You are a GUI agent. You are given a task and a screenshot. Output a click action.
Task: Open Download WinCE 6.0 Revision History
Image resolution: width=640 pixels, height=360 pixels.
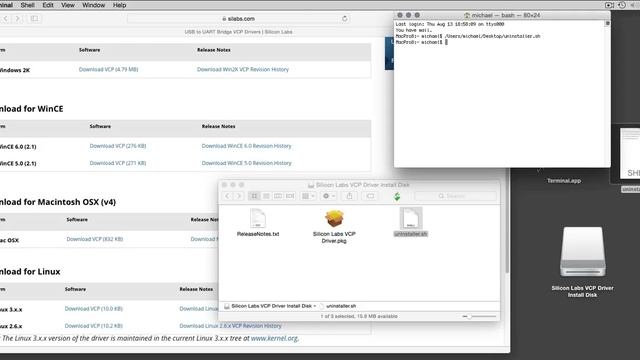coord(247,146)
